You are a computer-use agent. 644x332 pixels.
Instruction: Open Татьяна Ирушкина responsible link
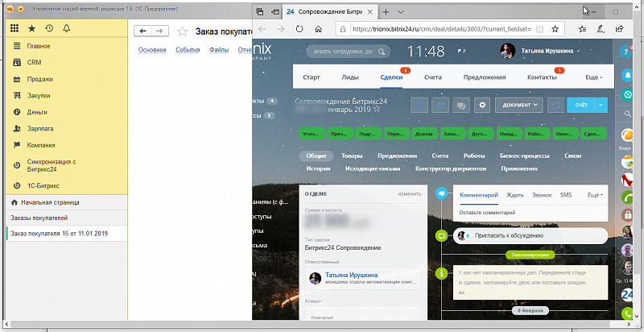[x=352, y=275]
